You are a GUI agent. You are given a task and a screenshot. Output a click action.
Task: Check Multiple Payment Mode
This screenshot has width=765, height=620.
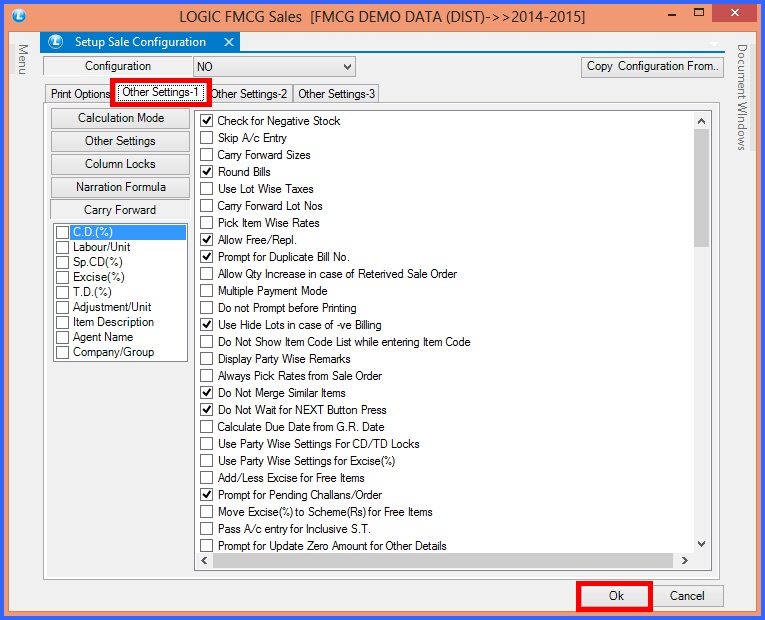[207, 291]
